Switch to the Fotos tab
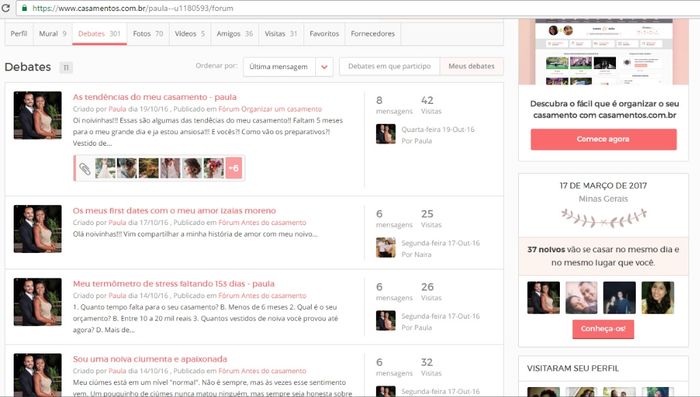Screen dimensions: 700x397 point(148,33)
